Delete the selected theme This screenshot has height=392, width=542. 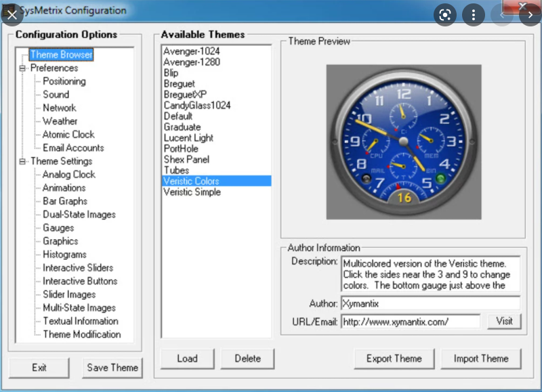[247, 359]
